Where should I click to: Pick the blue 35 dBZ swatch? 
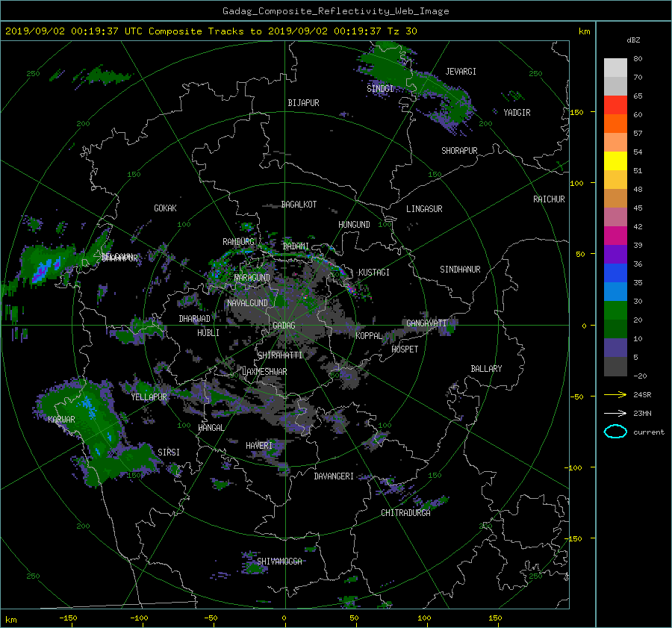615,273
